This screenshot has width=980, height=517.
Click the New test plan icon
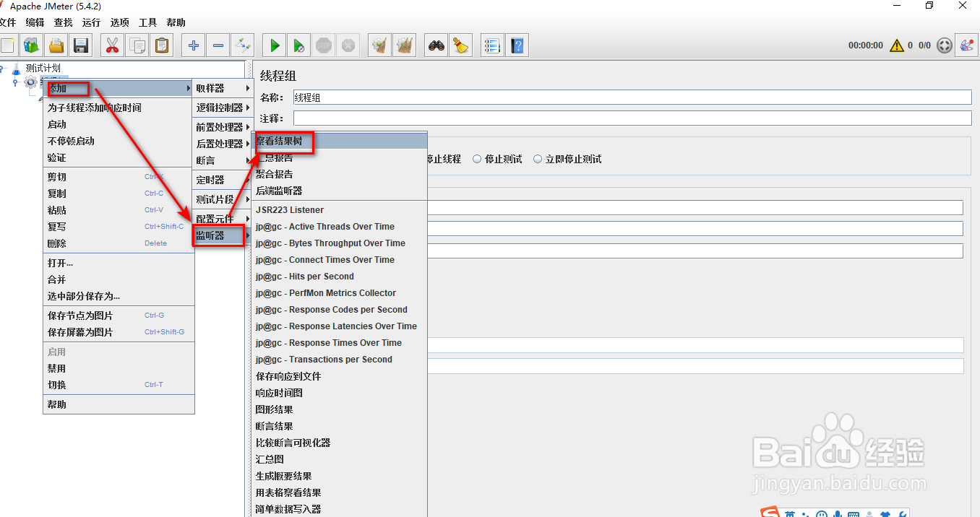pos(7,45)
